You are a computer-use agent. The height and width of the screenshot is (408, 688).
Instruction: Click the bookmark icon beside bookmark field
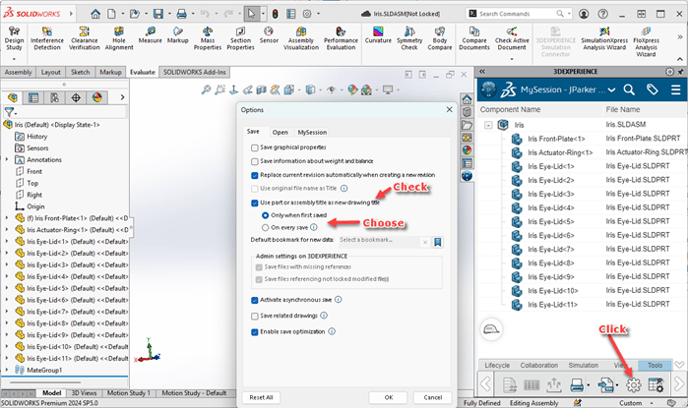point(437,242)
